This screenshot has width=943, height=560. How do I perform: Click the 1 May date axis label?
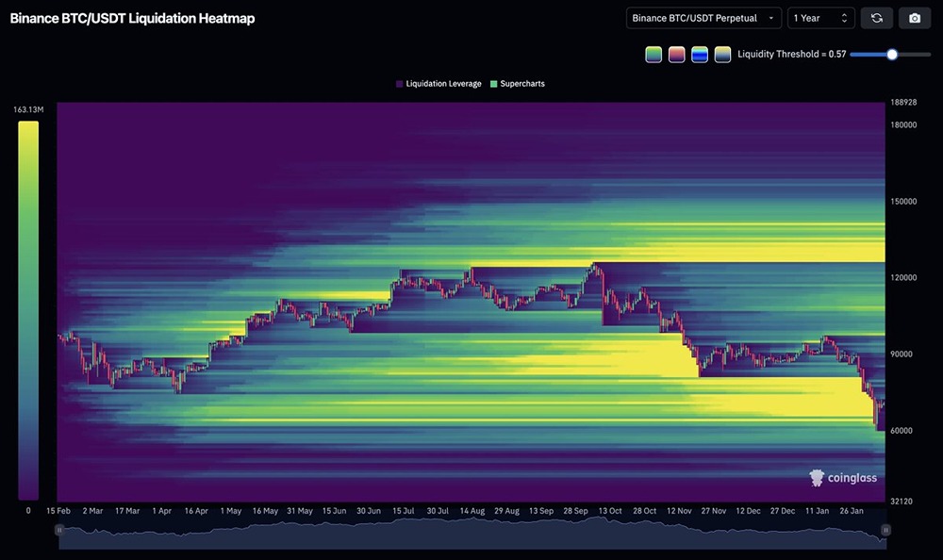pyautogui.click(x=230, y=511)
